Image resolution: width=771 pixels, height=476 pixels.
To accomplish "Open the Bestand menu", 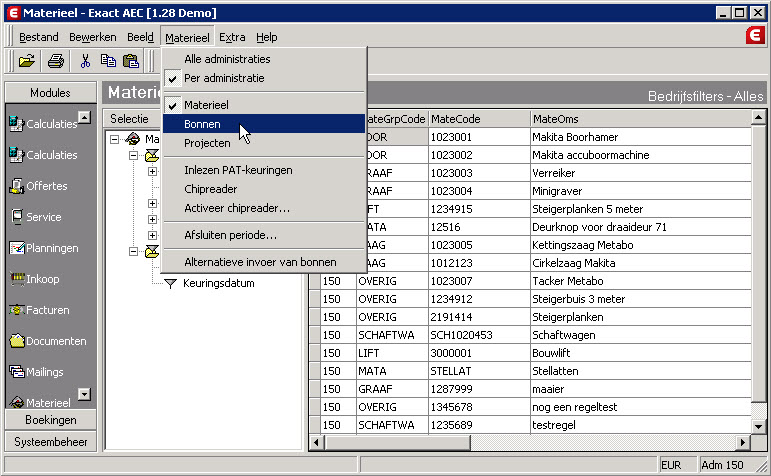I will click(38, 37).
